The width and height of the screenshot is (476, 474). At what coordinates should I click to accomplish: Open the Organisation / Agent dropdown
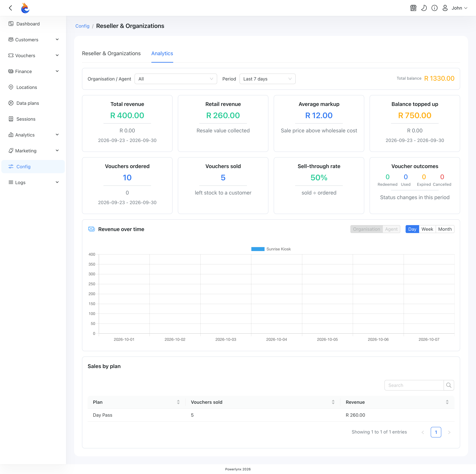tap(176, 79)
